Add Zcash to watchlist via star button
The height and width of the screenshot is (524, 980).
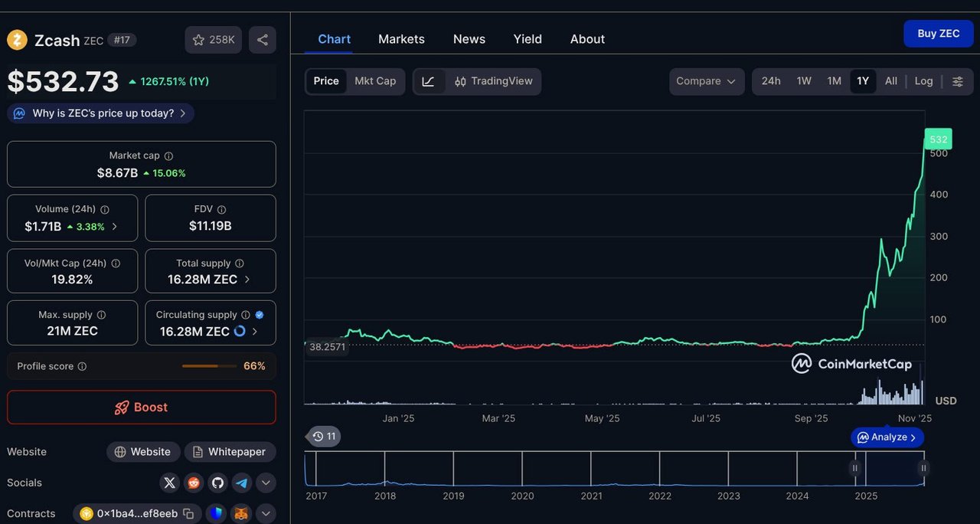[x=214, y=40]
